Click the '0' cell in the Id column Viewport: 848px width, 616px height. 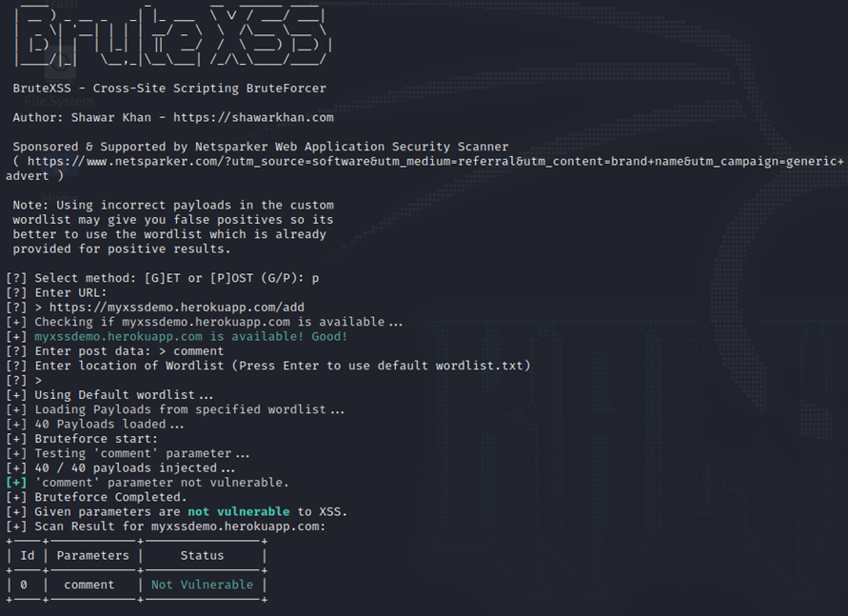tap(23, 585)
